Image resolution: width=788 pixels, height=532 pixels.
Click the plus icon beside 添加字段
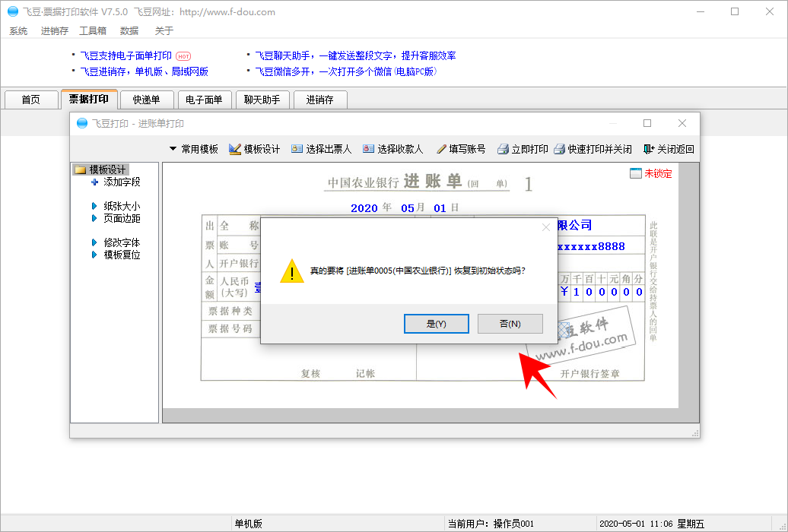94,182
